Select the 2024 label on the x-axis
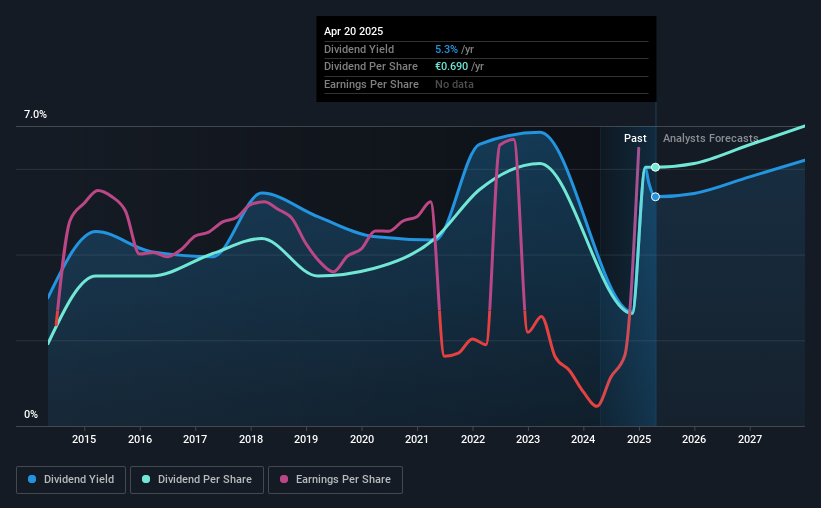This screenshot has height=508, width=821. click(583, 439)
